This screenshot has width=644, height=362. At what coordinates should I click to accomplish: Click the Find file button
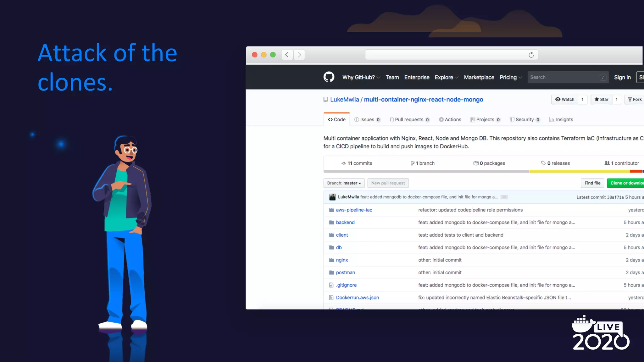pos(592,183)
